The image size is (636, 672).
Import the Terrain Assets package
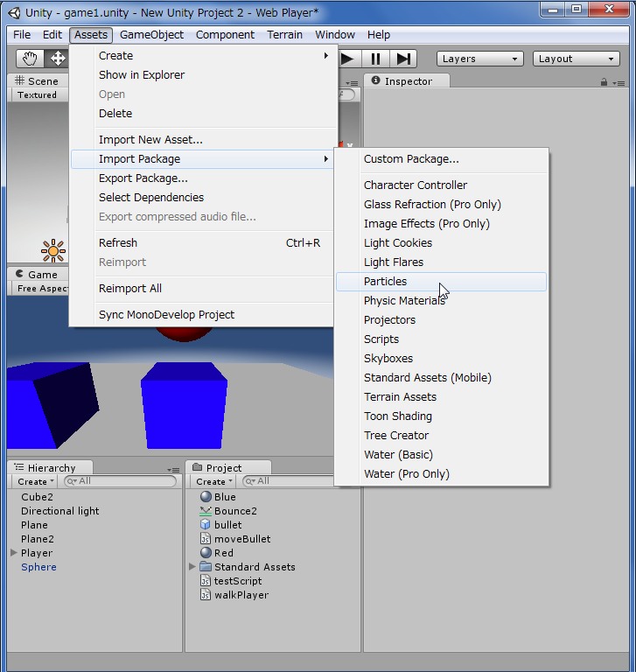click(442, 397)
